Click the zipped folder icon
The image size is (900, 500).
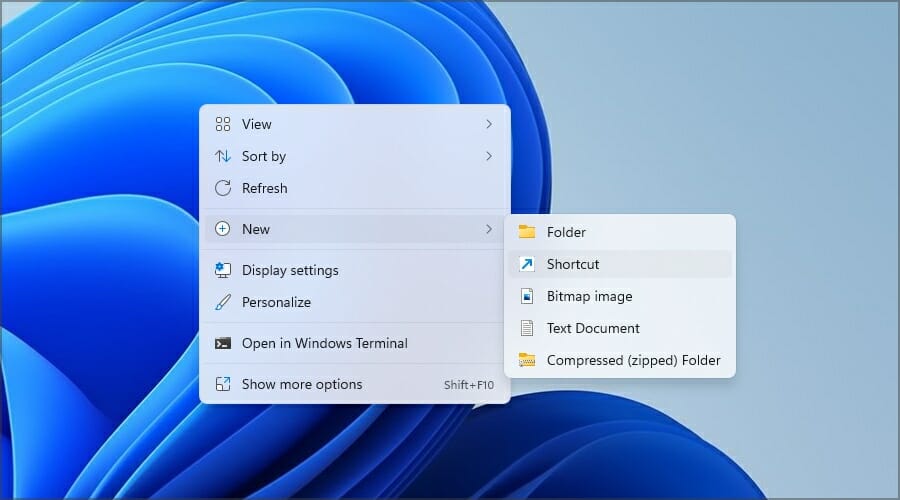(526, 360)
